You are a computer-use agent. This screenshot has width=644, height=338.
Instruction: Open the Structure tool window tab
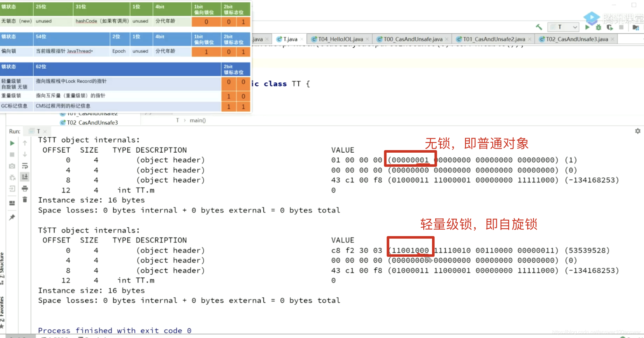[x=2, y=269]
